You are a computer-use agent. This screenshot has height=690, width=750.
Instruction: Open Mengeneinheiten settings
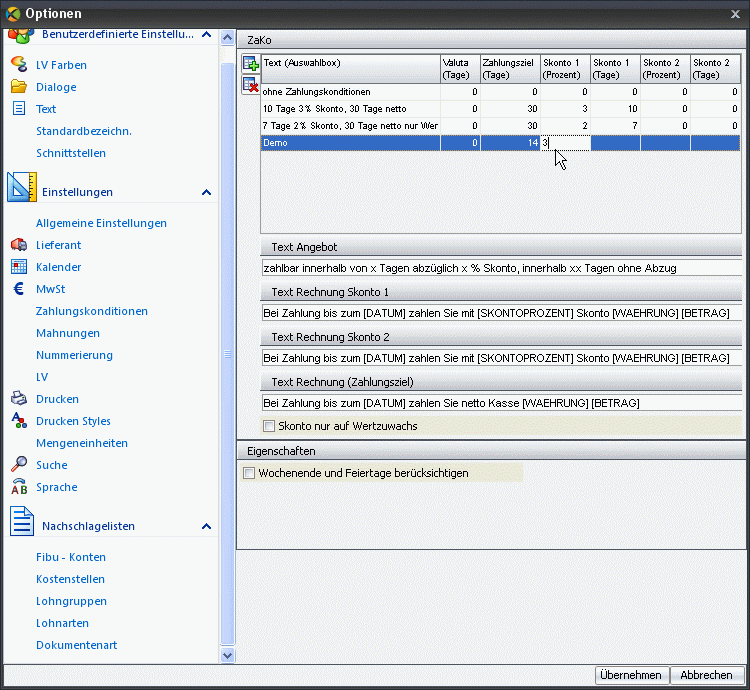[82, 443]
